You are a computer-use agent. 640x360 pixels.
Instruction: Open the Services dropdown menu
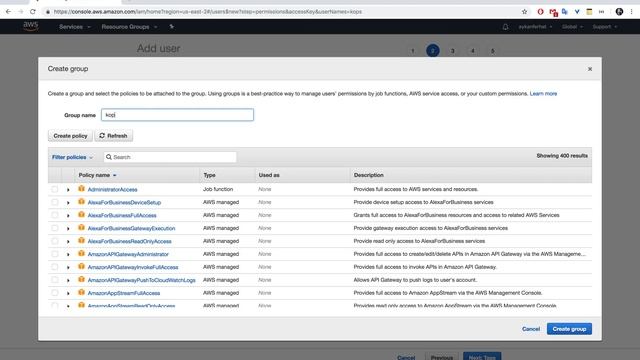[x=75, y=27]
